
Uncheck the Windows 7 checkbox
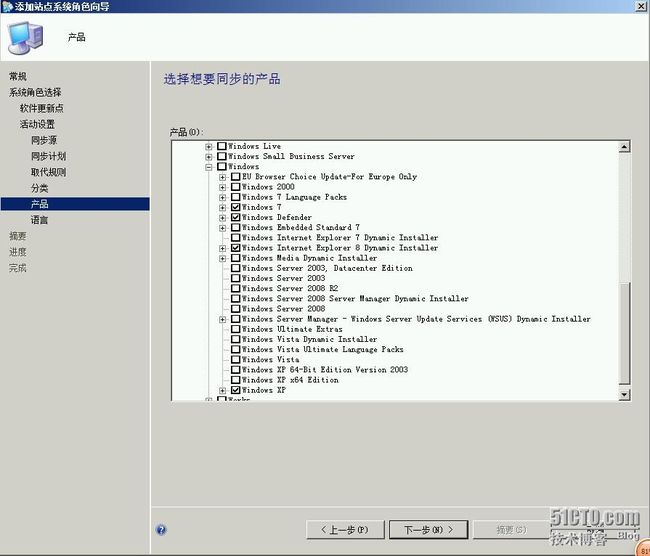pos(236,207)
